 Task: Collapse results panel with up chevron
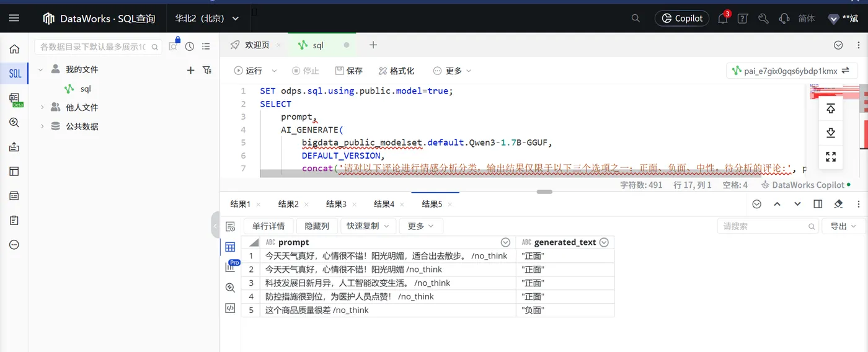point(777,204)
